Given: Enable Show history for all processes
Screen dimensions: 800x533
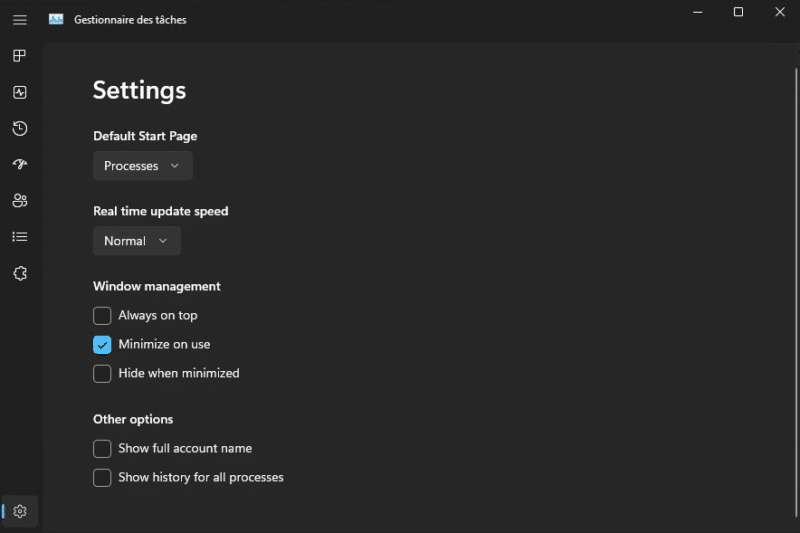Looking at the screenshot, I should (x=102, y=478).
